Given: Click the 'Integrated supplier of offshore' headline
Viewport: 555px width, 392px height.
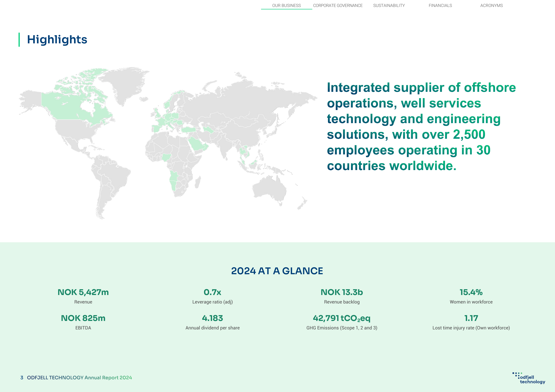Looking at the screenshot, I should [x=421, y=87].
